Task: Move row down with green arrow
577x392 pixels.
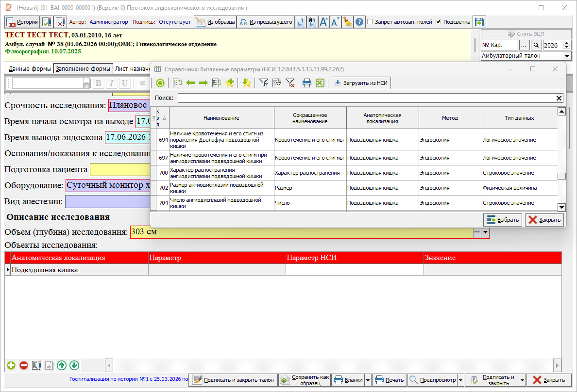Action: 74,365
